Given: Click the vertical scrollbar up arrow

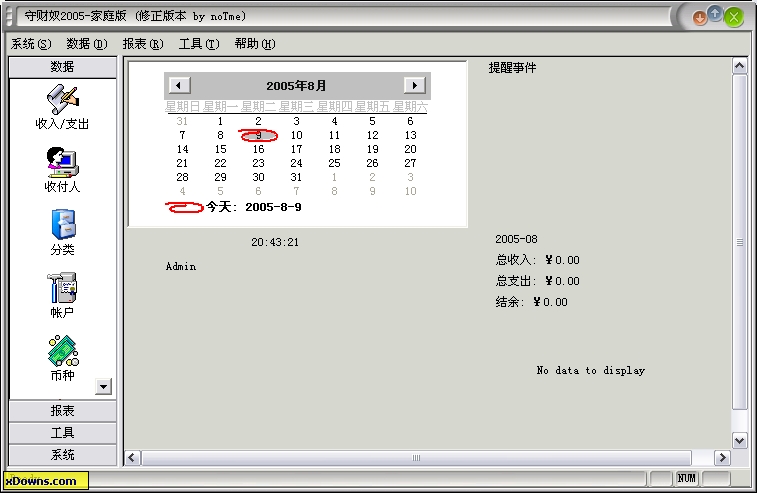Looking at the screenshot, I should [740, 66].
